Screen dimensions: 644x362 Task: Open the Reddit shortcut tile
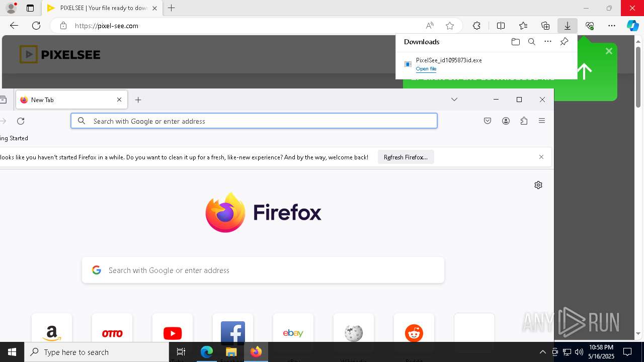414,333
